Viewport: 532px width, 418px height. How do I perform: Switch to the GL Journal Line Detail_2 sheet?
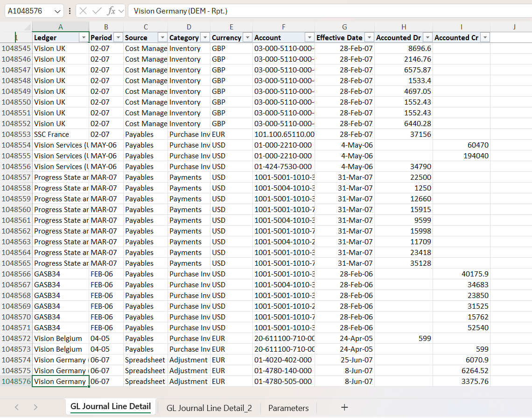coord(209,408)
